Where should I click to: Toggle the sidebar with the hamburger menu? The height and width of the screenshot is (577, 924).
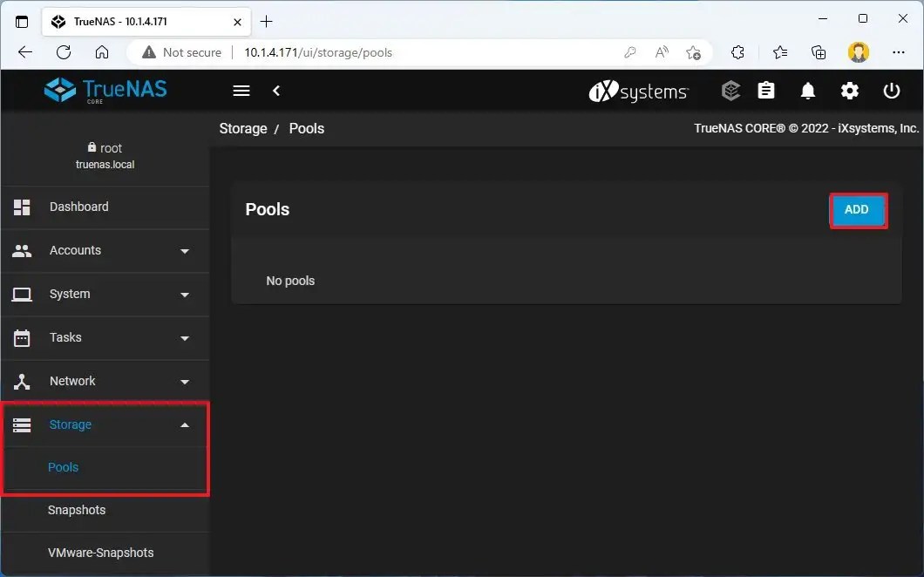tap(241, 91)
